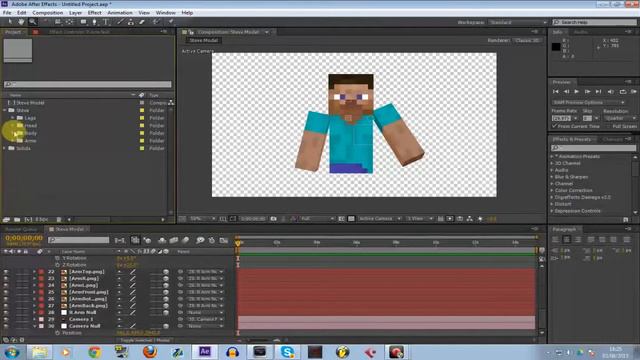Click Toggle Switches / Modes button
Screen dimensions: 640x360
(145, 340)
